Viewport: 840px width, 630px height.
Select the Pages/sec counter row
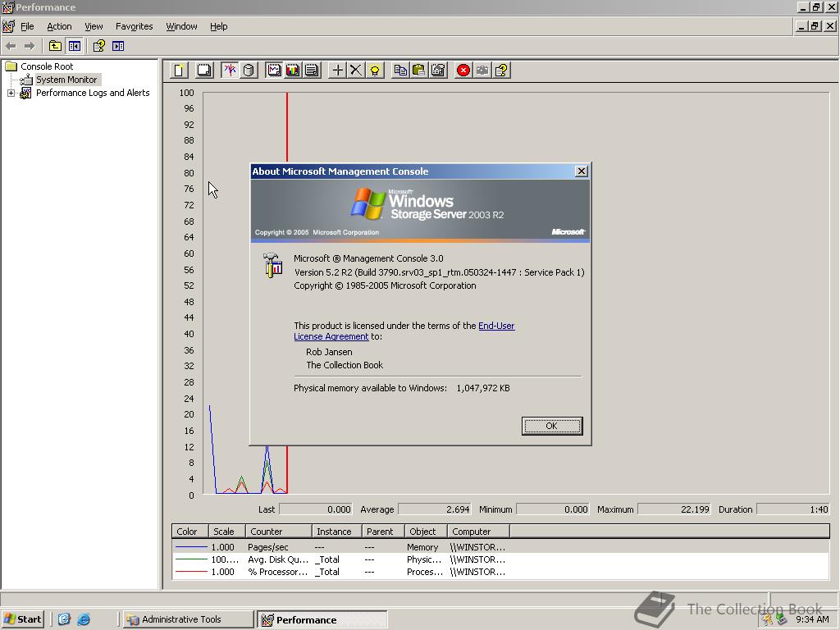(x=500, y=547)
